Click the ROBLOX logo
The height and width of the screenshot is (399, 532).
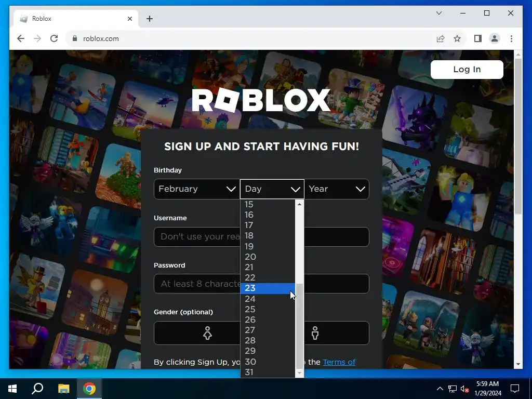tap(261, 100)
